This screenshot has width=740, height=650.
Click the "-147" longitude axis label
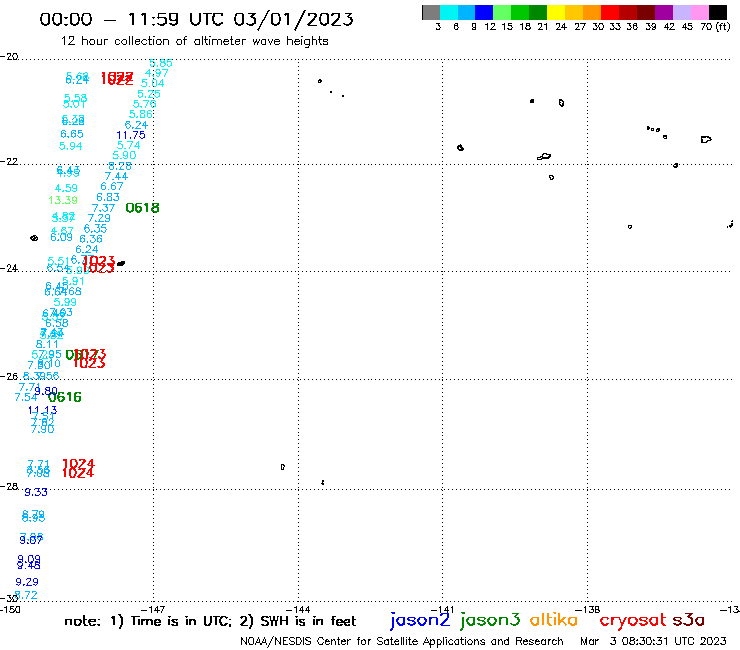[153, 609]
